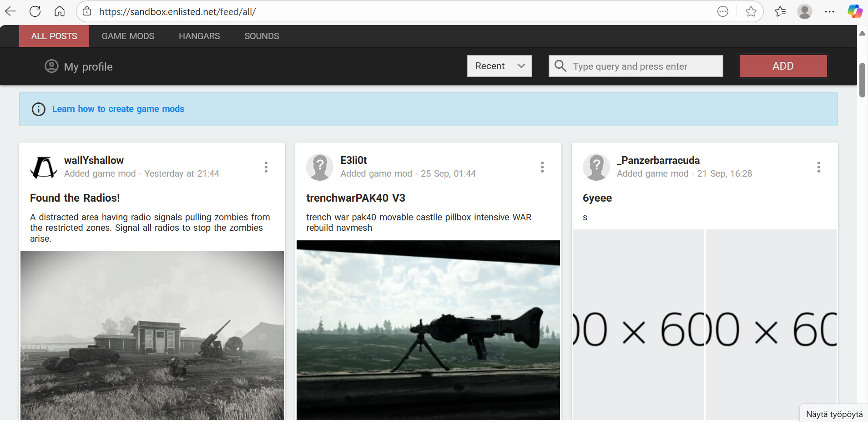Open _Panzerbarracuda post options menu
This screenshot has height=422, width=868.
(818, 167)
